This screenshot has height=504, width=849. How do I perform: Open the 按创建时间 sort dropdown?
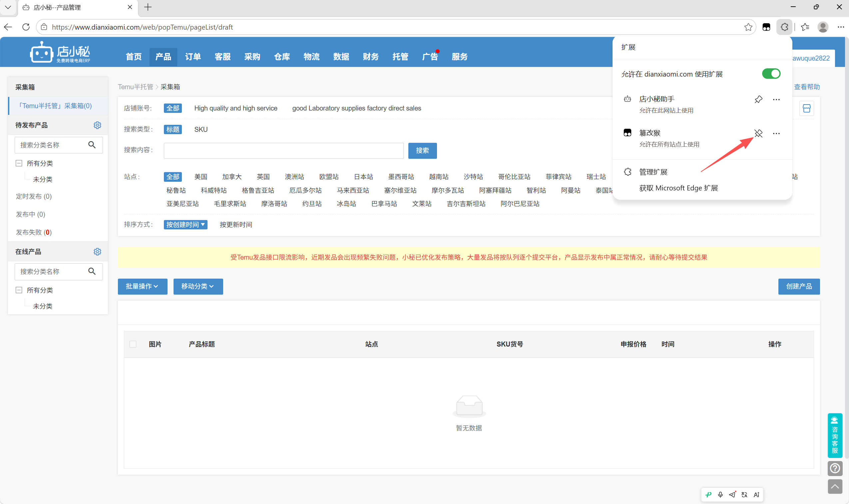(186, 225)
